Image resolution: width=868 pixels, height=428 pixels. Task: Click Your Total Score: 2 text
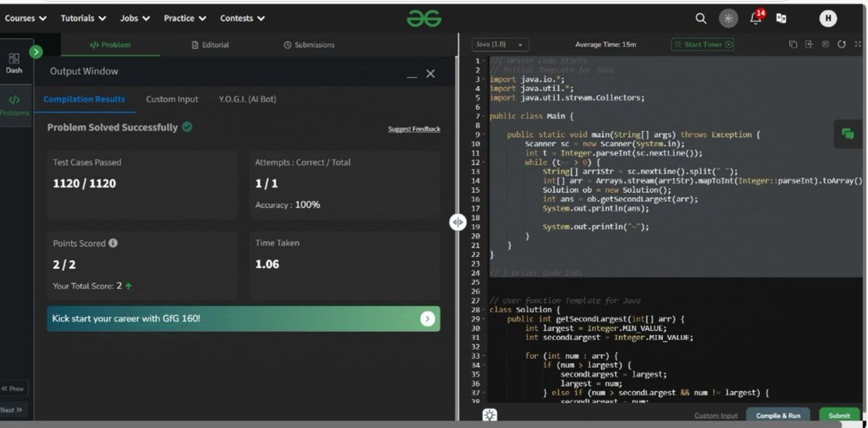tap(92, 286)
